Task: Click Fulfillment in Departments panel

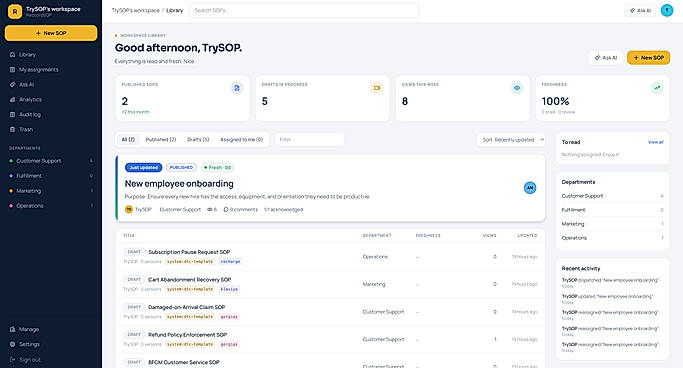Action: pos(612,210)
